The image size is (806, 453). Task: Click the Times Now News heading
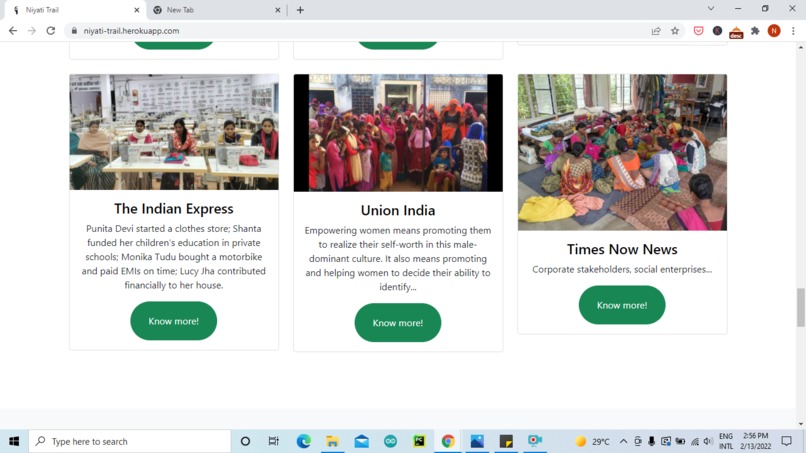[622, 249]
